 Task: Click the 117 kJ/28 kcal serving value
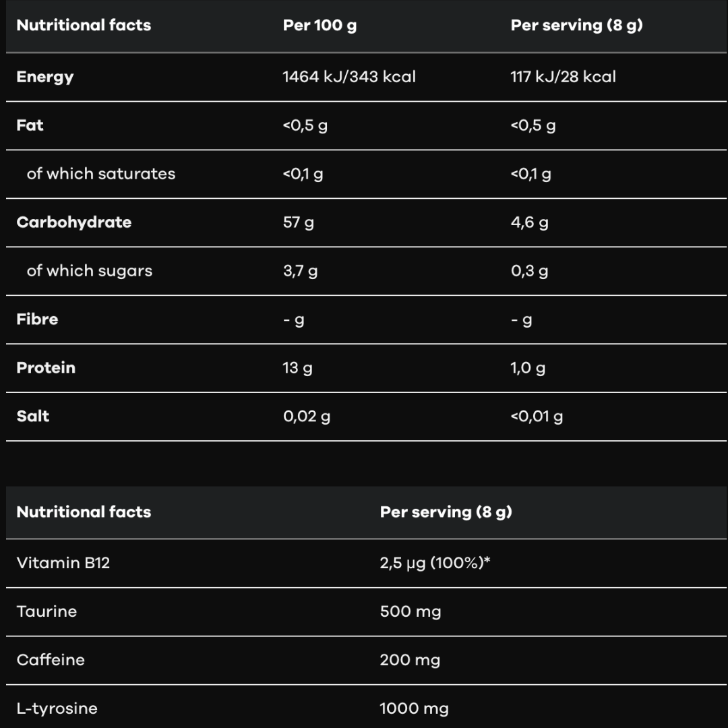563,77
